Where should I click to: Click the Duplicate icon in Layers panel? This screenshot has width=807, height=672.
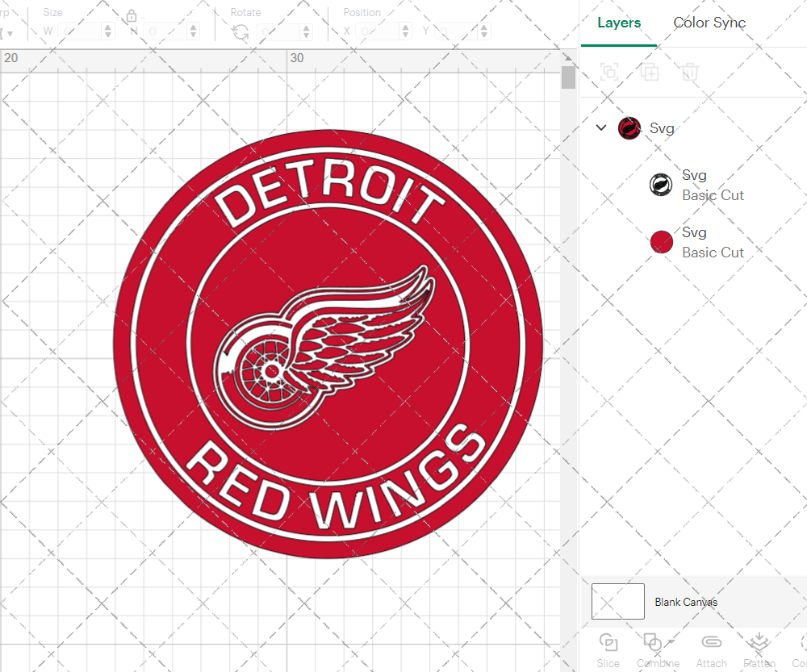click(x=650, y=72)
